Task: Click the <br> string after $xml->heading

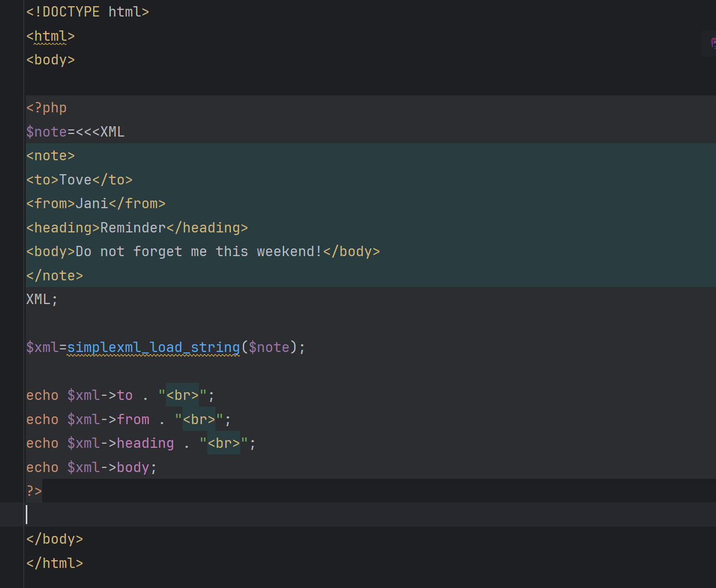Action: coord(224,443)
